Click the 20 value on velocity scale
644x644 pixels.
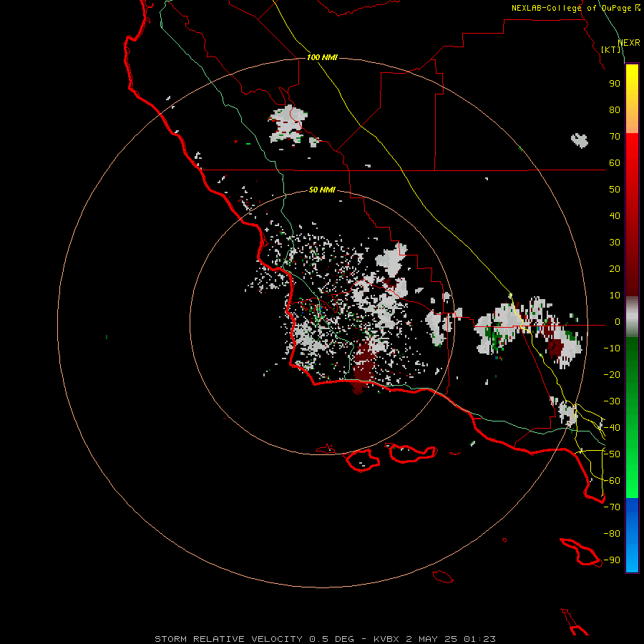click(615, 269)
